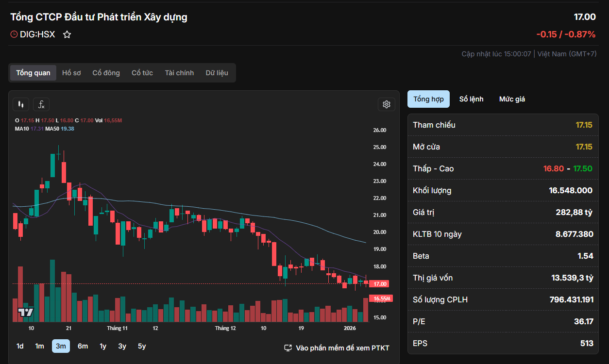Image resolution: width=609 pixels, height=364 pixels.
Task: Open the indicators fx button
Action: click(x=41, y=104)
